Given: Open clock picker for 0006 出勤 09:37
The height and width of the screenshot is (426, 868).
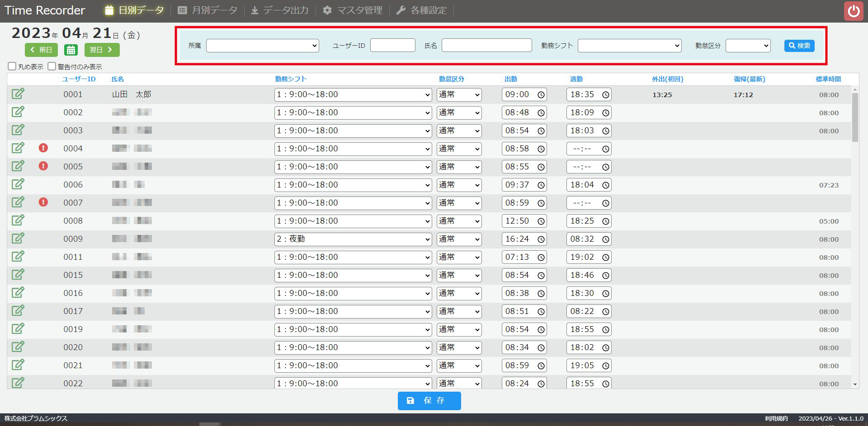Looking at the screenshot, I should [541, 185].
